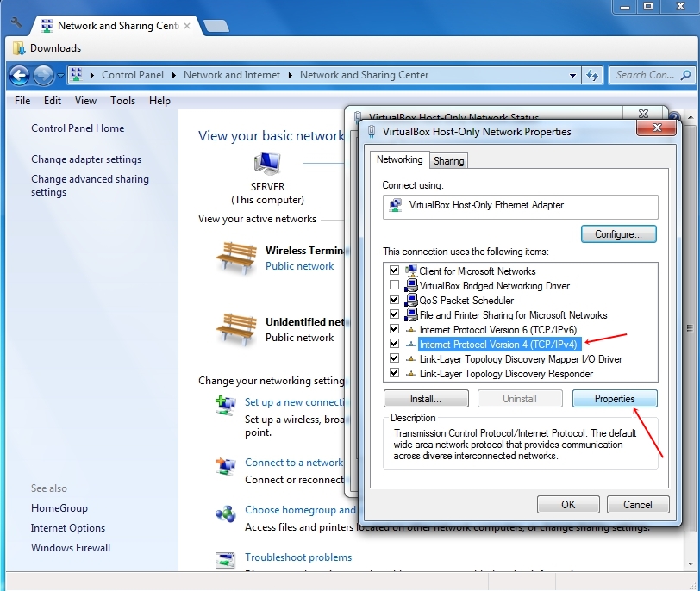Click the Unidentified network bench icon
The width and height of the screenshot is (700, 591).
[236, 329]
